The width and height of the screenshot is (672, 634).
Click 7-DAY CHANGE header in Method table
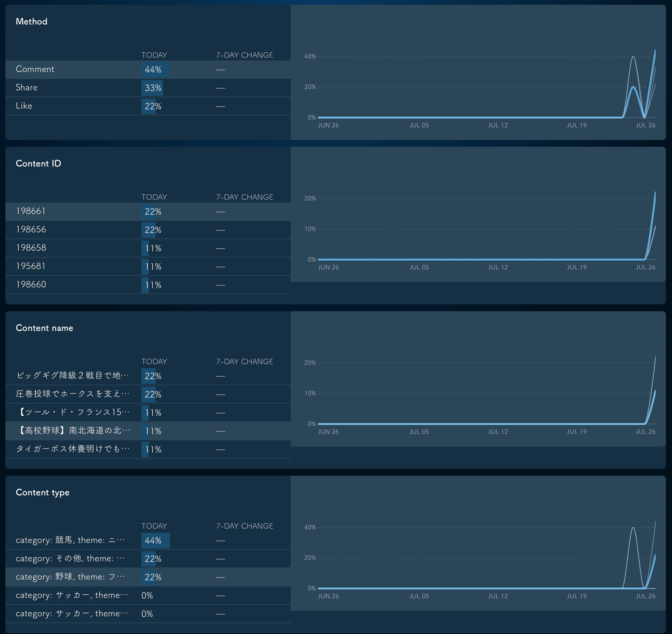[x=245, y=55]
